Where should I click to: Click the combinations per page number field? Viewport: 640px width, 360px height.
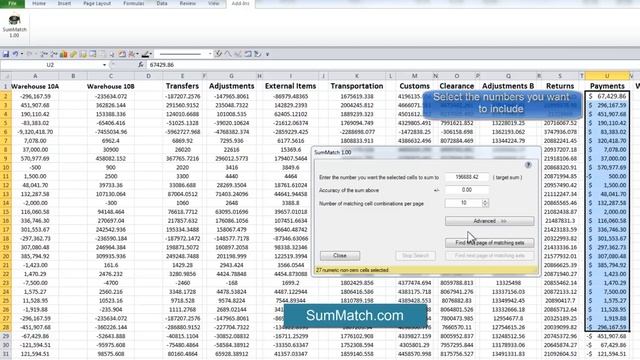464,203
